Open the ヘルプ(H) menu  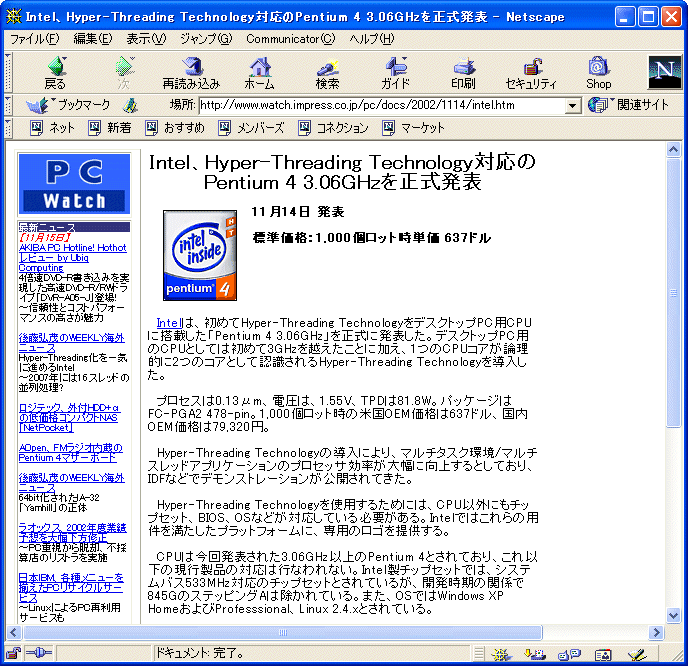click(x=372, y=39)
